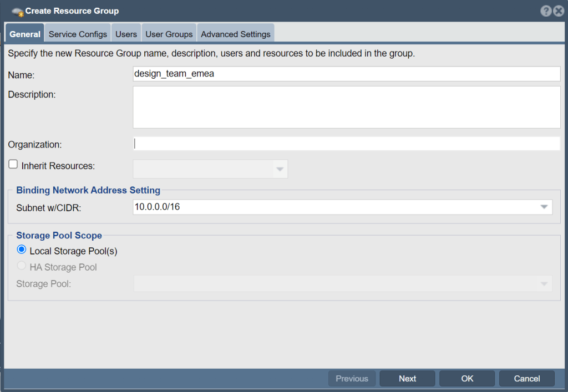Open the Inherit Resources dropdown list

tap(280, 169)
